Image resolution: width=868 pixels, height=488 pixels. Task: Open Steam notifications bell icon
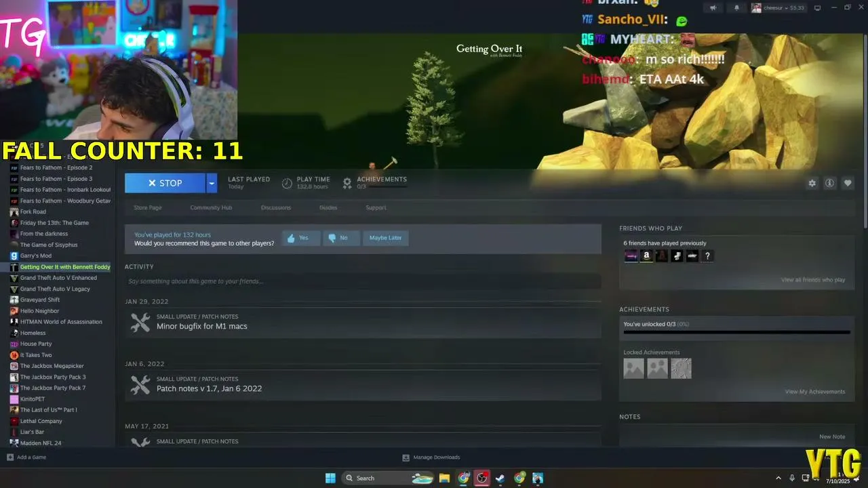[x=737, y=7]
